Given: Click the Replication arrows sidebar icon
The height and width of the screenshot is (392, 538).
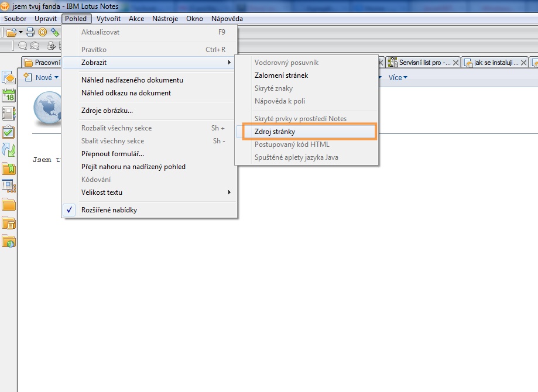Looking at the screenshot, I should 9,150.
